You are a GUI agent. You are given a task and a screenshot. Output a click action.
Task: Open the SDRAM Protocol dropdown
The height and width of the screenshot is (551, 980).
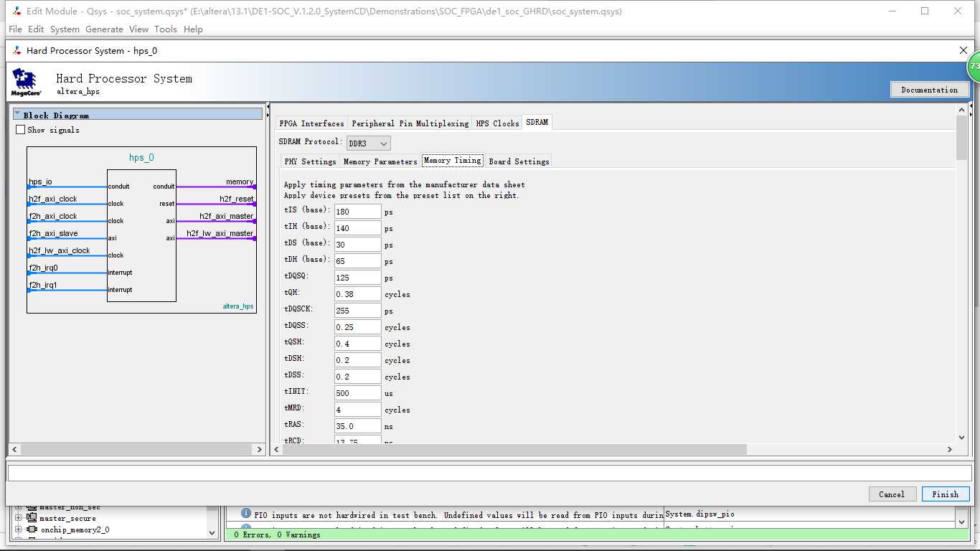369,143
